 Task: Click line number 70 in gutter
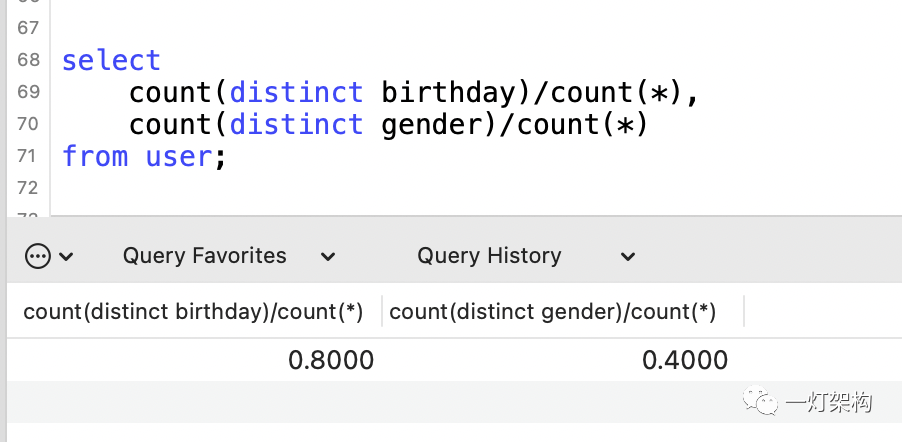pyautogui.click(x=28, y=124)
